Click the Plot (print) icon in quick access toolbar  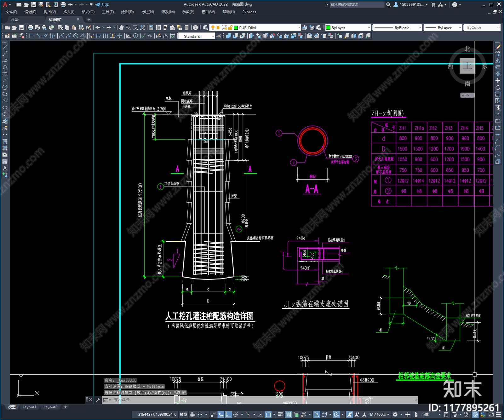[63, 4]
